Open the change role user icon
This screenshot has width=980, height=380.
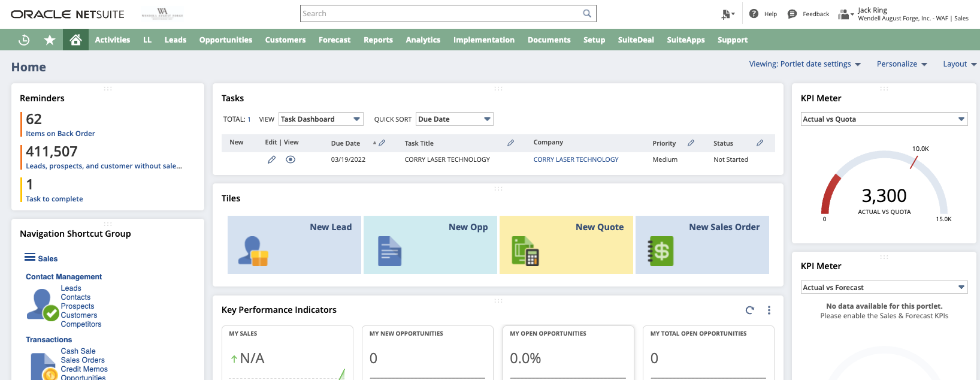tap(845, 14)
